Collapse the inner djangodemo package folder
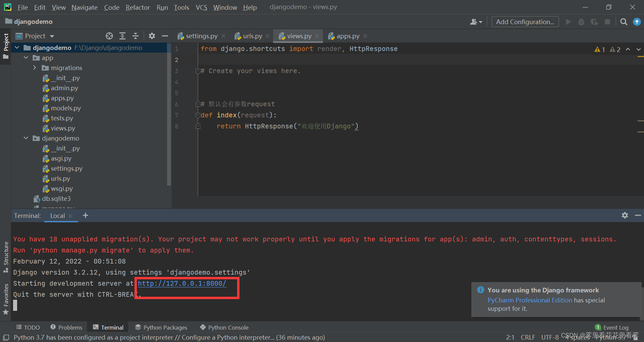Image resolution: width=644 pixels, height=342 pixels. pos(26,138)
